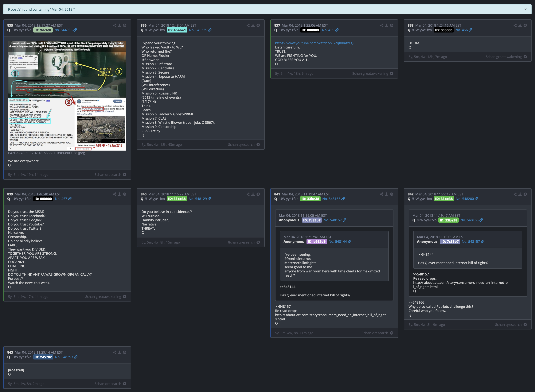This screenshot has width=535, height=392.
Task: Click arrow icon on post 836 header
Action: pos(258,25)
